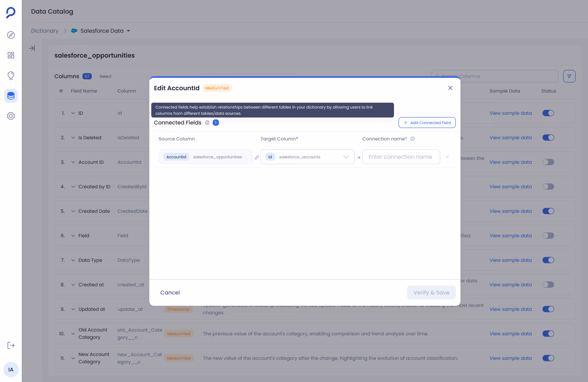Open the lightbulb insights icon in sidebar

[11, 75]
